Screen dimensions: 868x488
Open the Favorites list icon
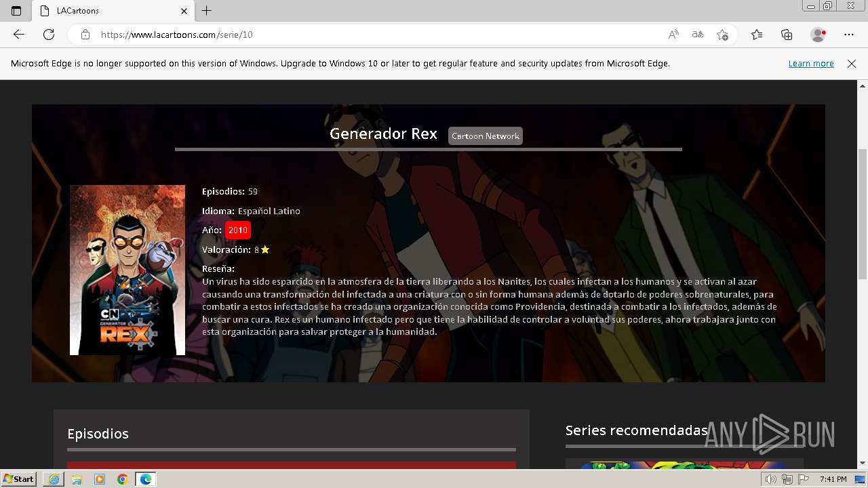757,35
